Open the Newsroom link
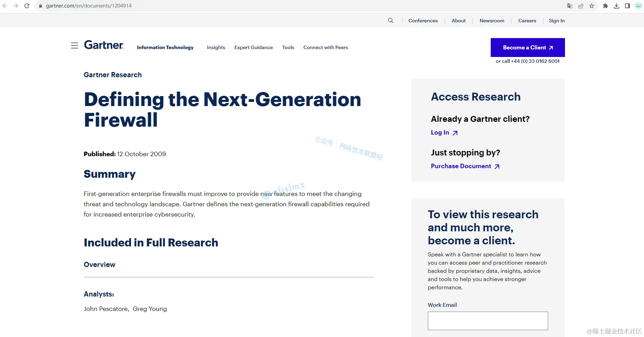 [x=492, y=21]
